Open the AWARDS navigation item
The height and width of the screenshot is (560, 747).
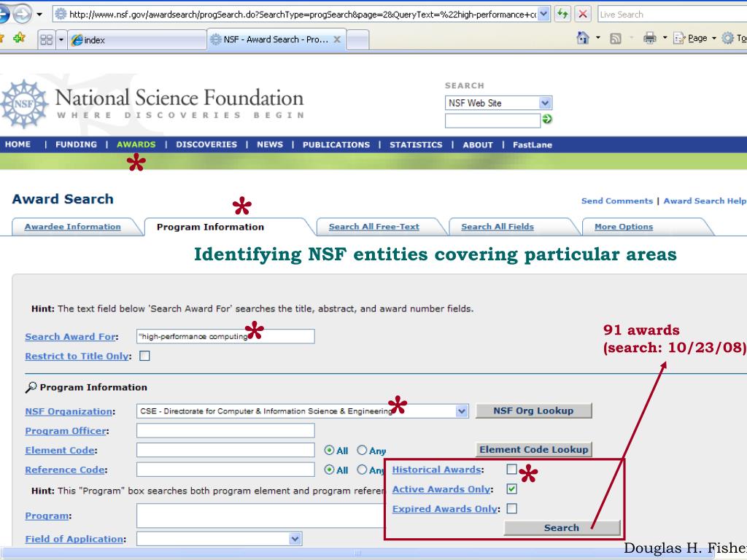pos(136,144)
